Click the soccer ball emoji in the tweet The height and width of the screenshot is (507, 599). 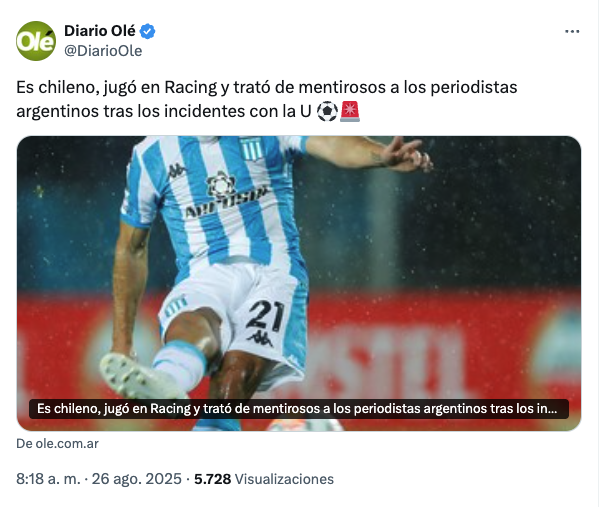(x=327, y=112)
